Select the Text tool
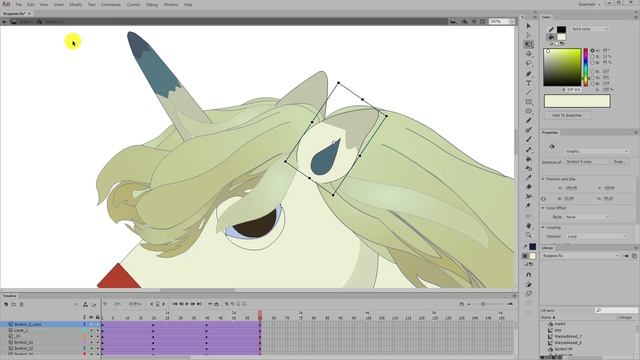The image size is (640, 360). [529, 83]
